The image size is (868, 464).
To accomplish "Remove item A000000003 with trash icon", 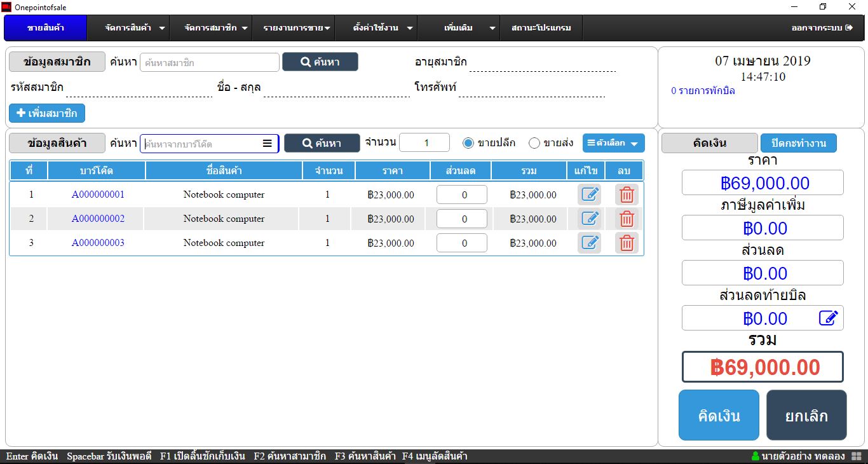I will click(627, 243).
